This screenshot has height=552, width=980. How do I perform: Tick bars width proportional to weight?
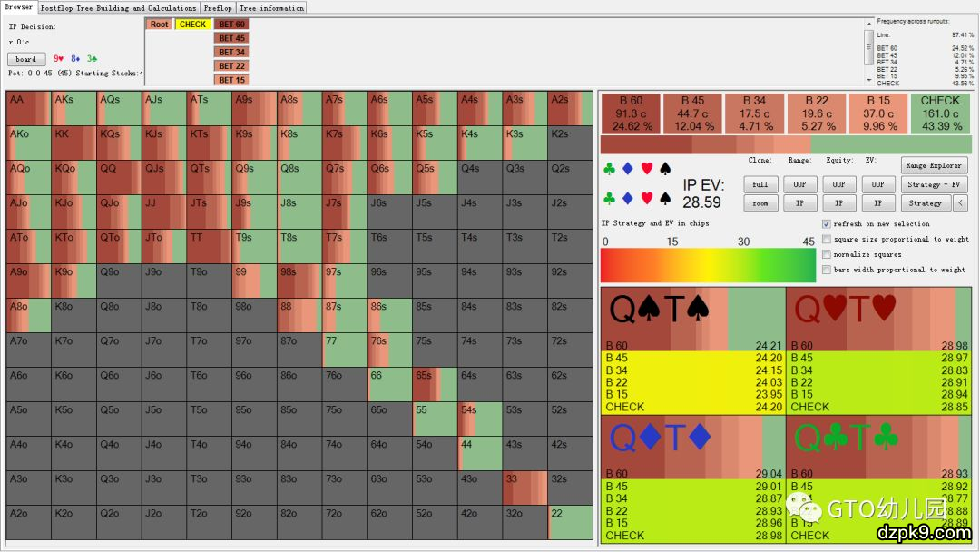[x=827, y=270]
